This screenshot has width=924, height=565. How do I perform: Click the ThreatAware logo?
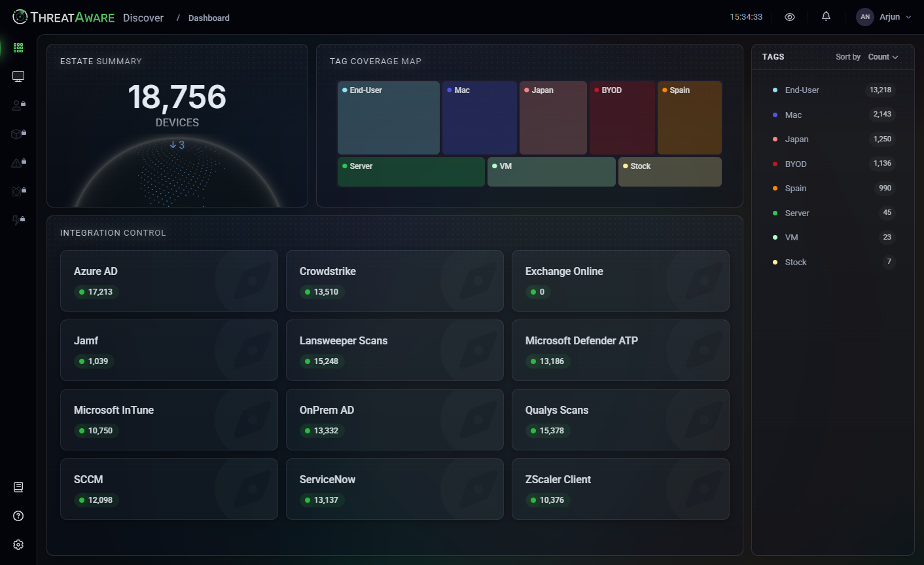(63, 17)
